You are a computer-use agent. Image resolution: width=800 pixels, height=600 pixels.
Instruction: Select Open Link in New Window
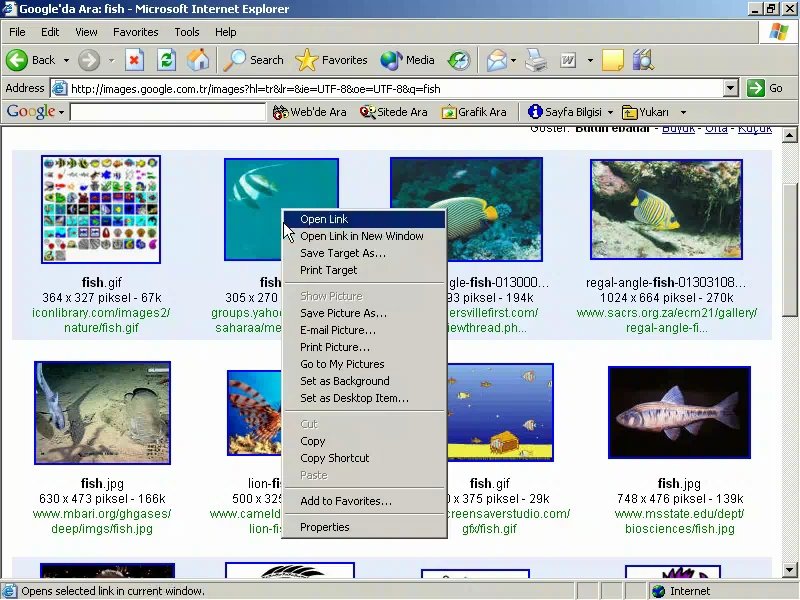[x=364, y=236]
